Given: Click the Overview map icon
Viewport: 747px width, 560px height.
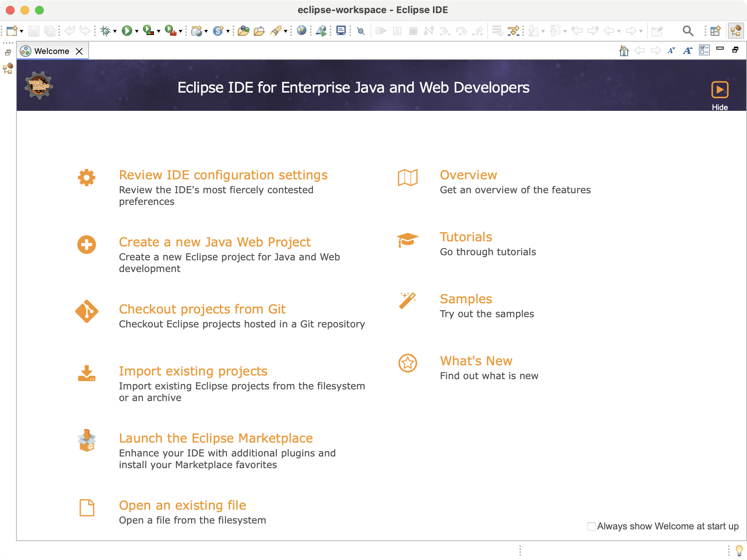Looking at the screenshot, I should point(408,178).
